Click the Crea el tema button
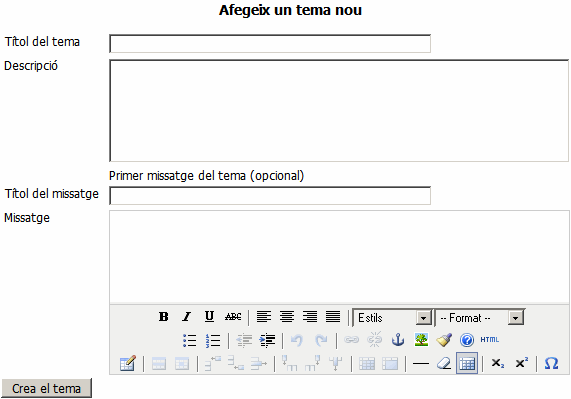Viewport: 571px width, 399px height. tap(47, 388)
